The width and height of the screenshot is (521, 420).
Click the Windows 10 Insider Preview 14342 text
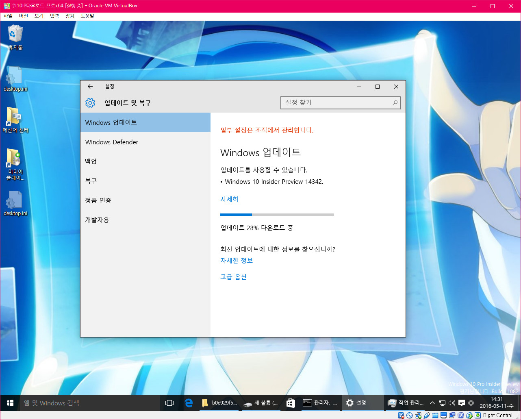point(274,182)
